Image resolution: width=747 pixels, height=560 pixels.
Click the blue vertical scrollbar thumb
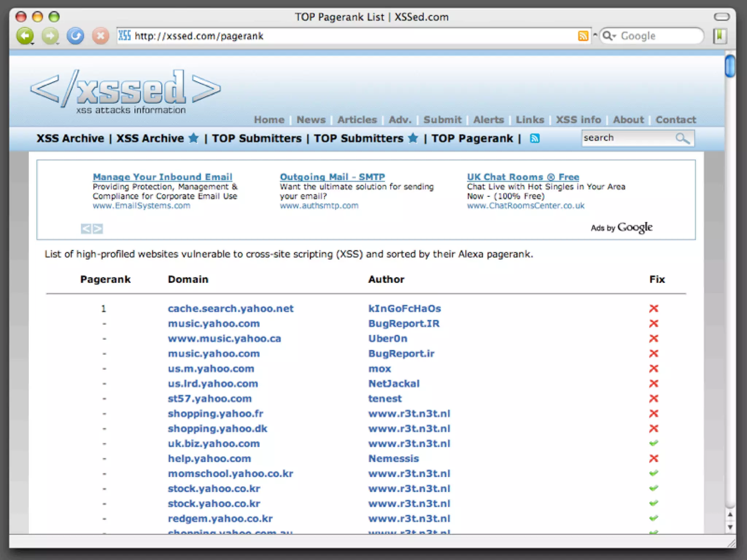pyautogui.click(x=730, y=66)
